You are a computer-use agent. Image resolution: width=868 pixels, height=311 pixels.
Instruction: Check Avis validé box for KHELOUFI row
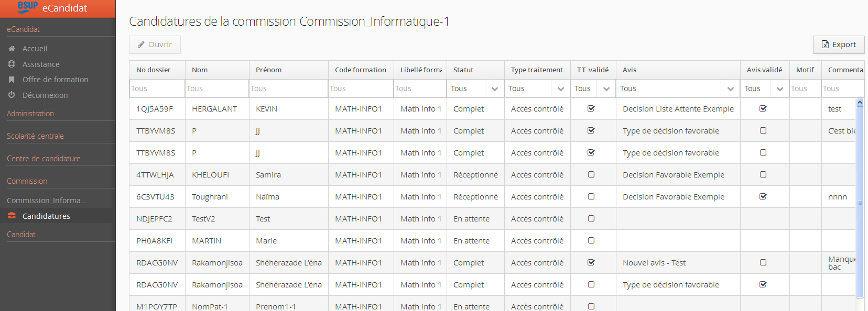pyautogui.click(x=763, y=174)
